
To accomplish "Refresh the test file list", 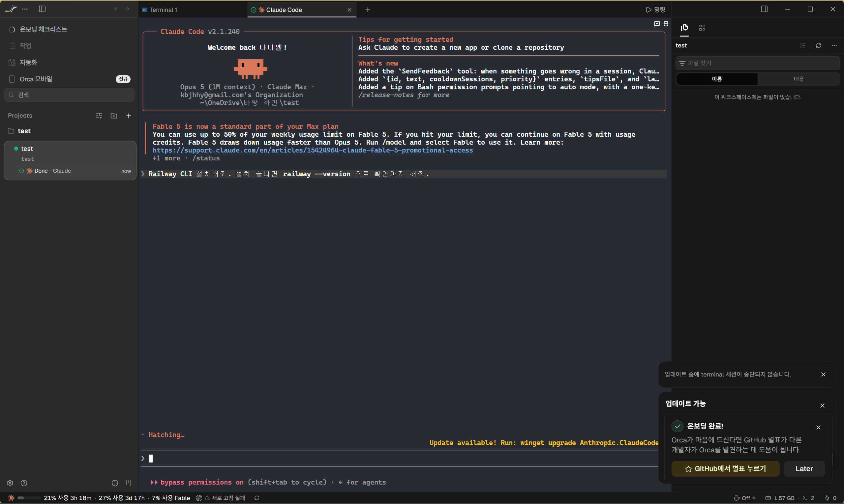I will 819,45.
